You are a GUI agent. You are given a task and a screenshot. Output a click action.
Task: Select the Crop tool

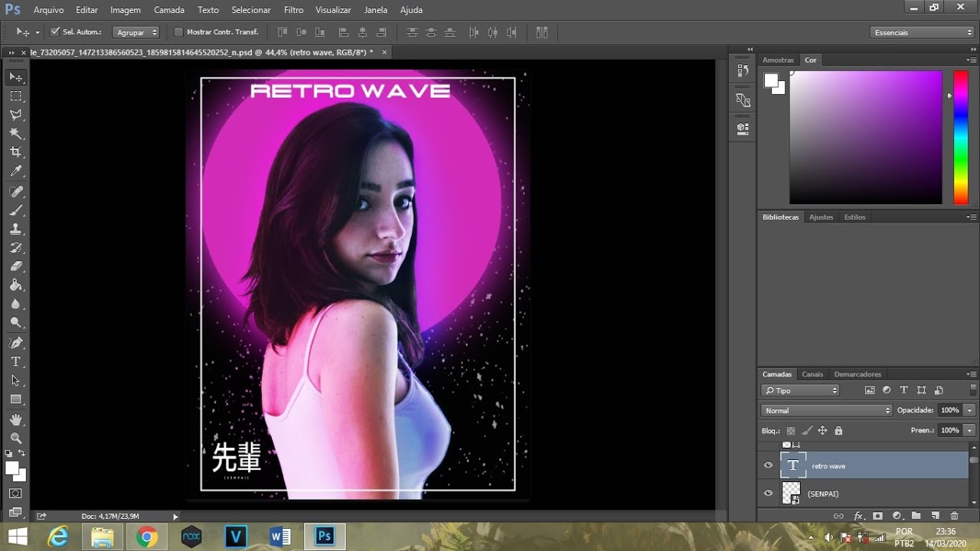pos(15,152)
